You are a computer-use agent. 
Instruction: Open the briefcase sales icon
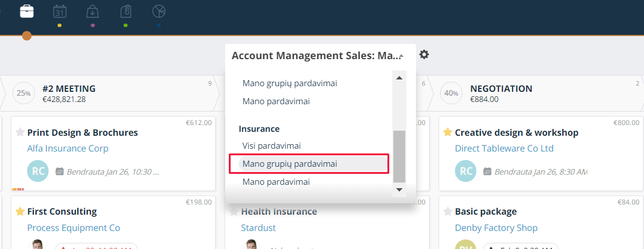[x=27, y=11]
